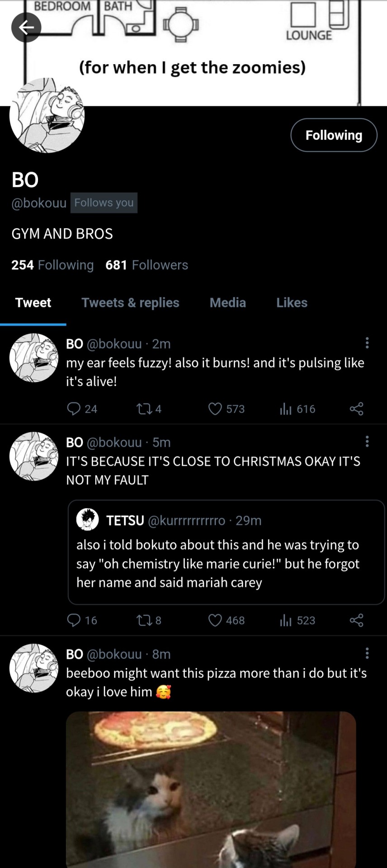Share the fuzzy ear tweet
387x868 pixels.
356,409
